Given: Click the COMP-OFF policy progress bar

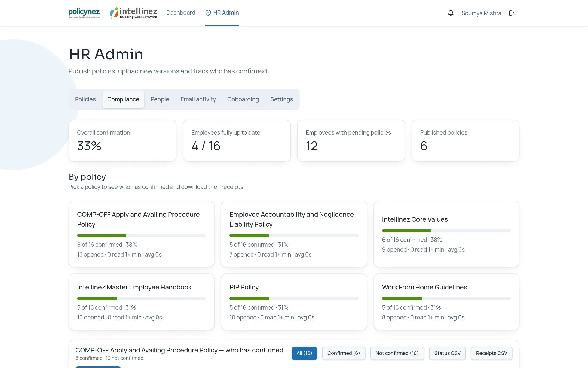Looking at the screenshot, I should pos(142,236).
